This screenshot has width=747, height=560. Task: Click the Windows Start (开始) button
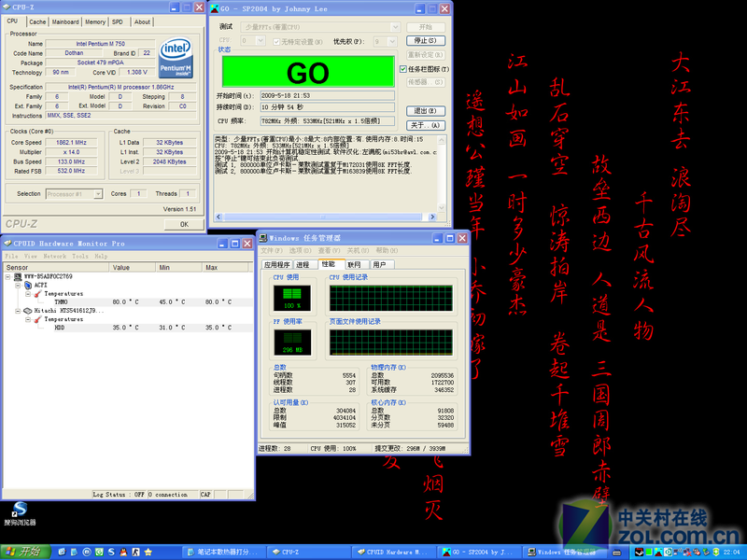(x=25, y=552)
